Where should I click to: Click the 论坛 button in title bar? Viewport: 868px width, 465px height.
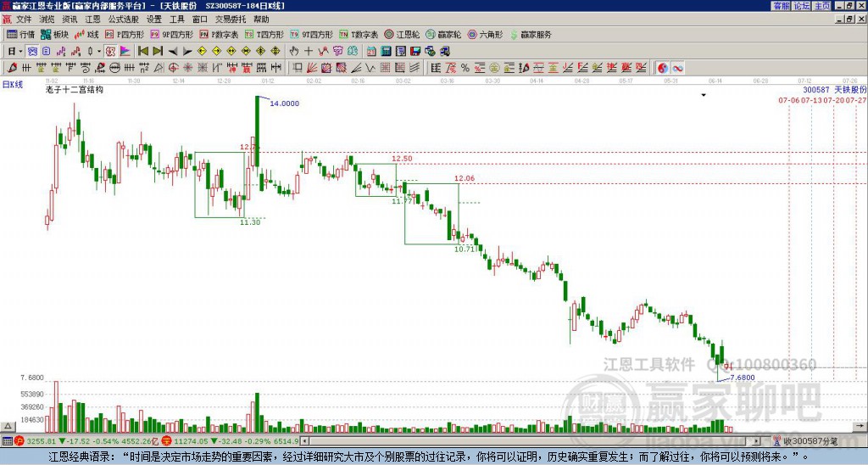802,6
